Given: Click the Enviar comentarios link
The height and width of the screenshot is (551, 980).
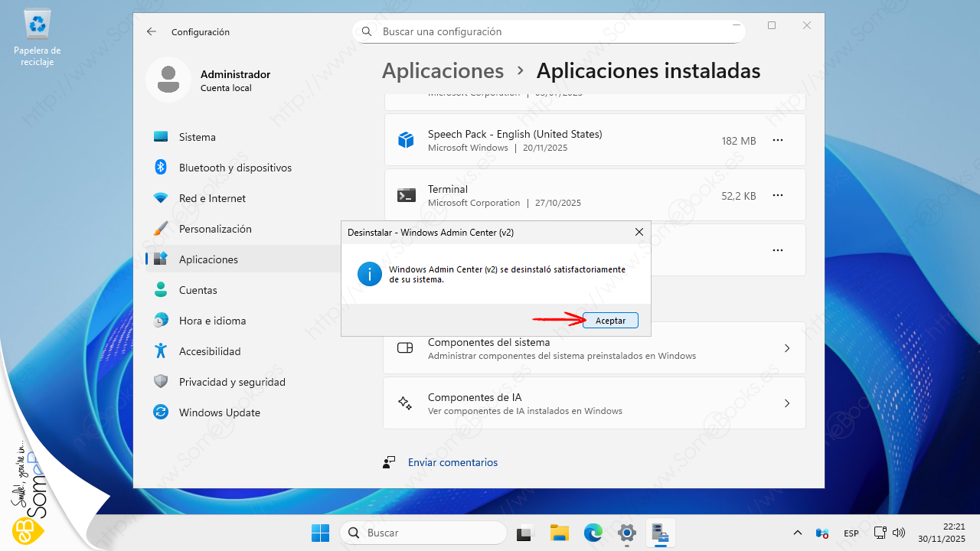Looking at the screenshot, I should (452, 462).
